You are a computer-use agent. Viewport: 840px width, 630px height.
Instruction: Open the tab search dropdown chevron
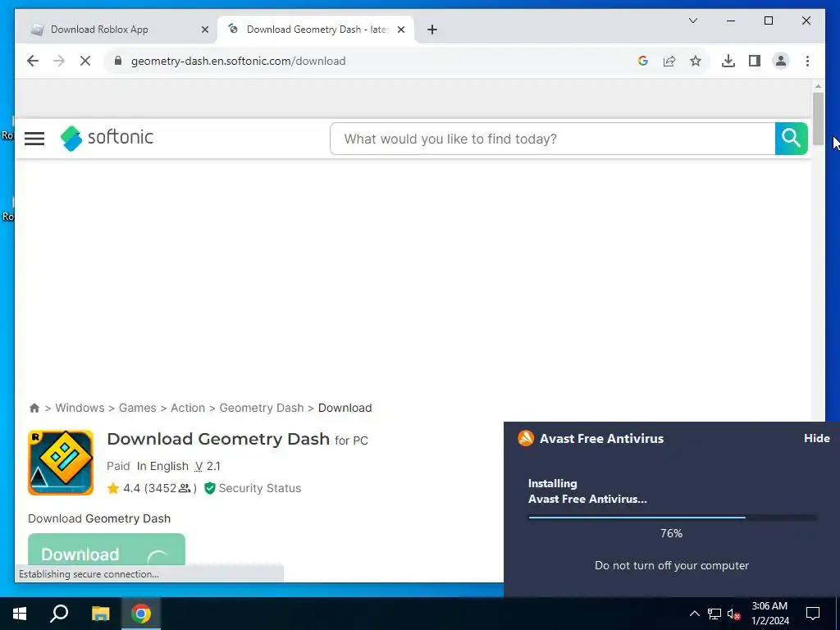point(693,21)
